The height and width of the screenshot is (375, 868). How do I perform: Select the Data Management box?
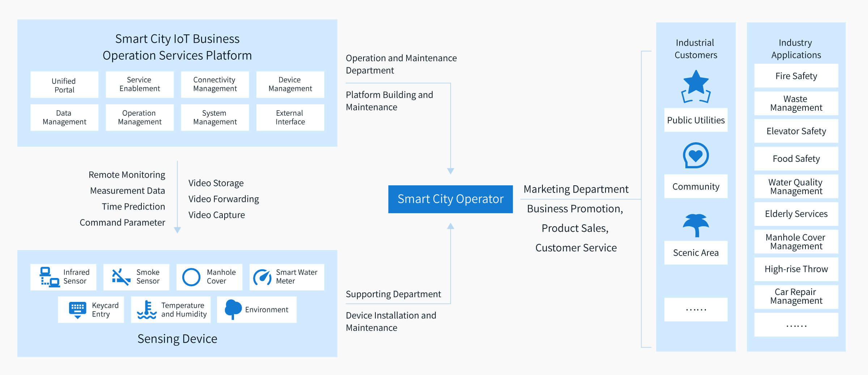(x=64, y=118)
